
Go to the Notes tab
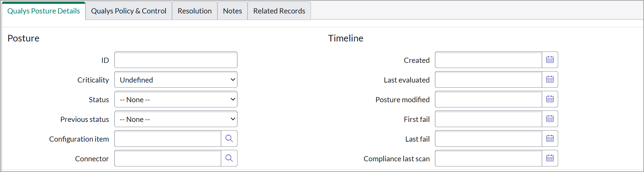[x=232, y=11]
